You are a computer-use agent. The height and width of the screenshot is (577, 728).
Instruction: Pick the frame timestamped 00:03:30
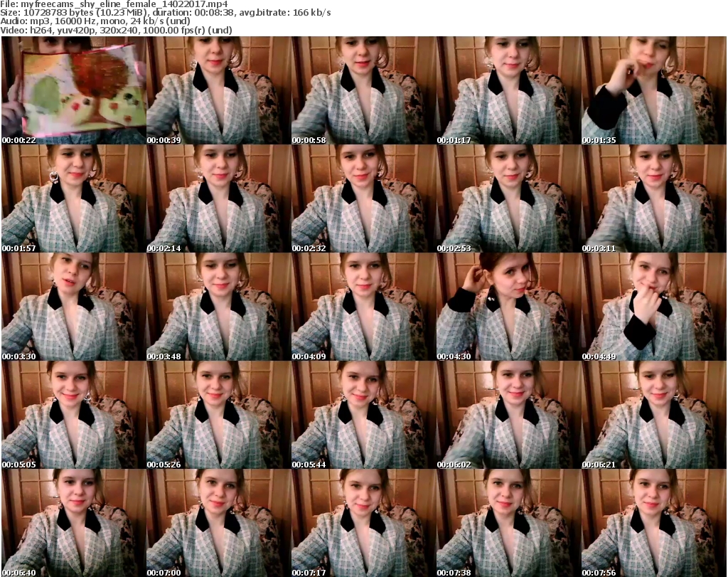pos(74,307)
